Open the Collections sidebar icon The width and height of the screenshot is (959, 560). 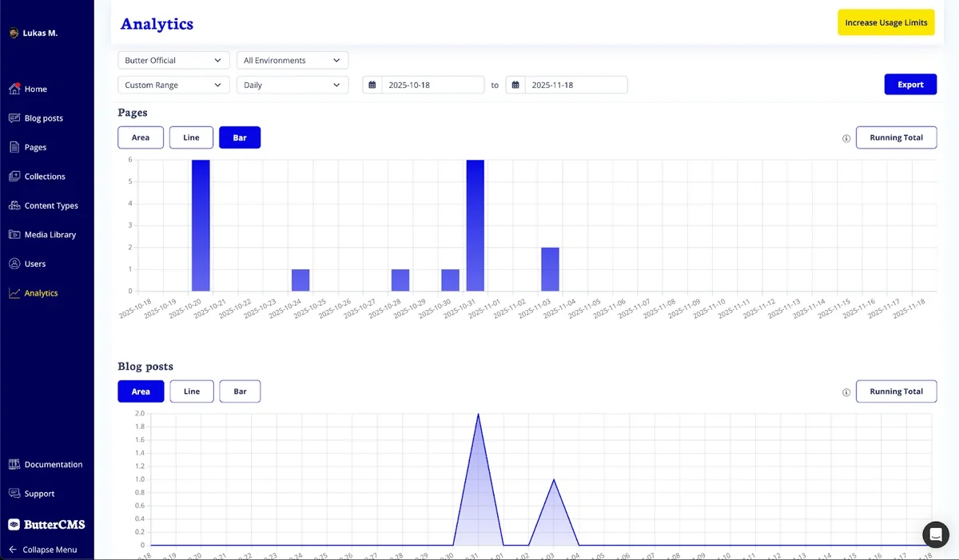click(14, 177)
